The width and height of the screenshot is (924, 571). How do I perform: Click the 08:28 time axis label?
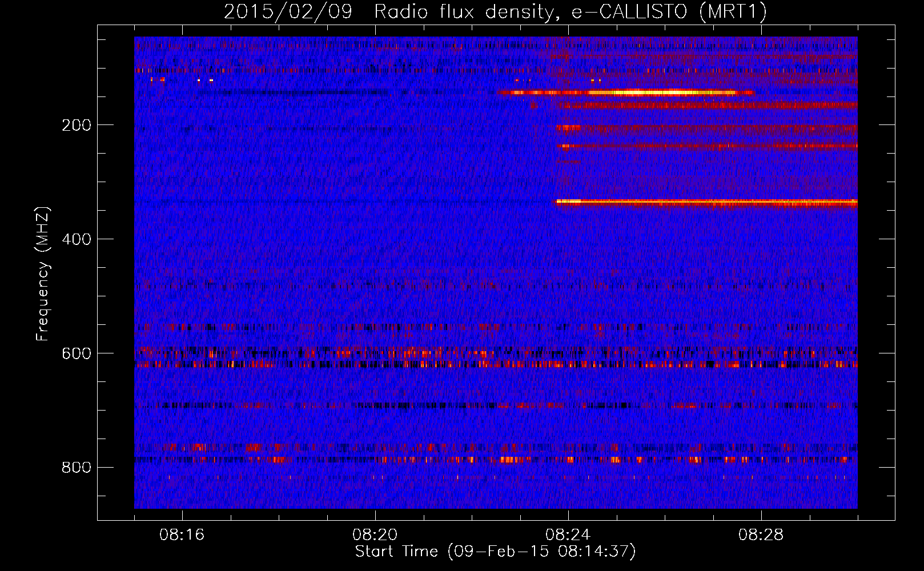tap(761, 535)
